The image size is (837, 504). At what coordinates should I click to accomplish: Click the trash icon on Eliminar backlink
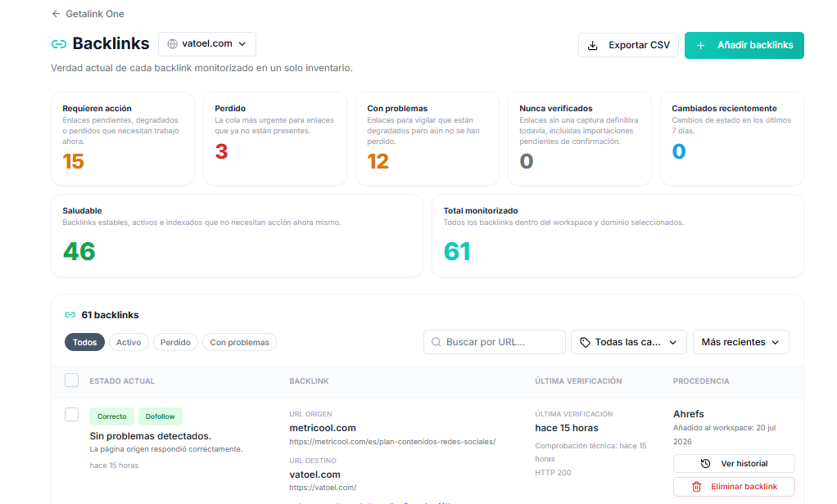(697, 486)
